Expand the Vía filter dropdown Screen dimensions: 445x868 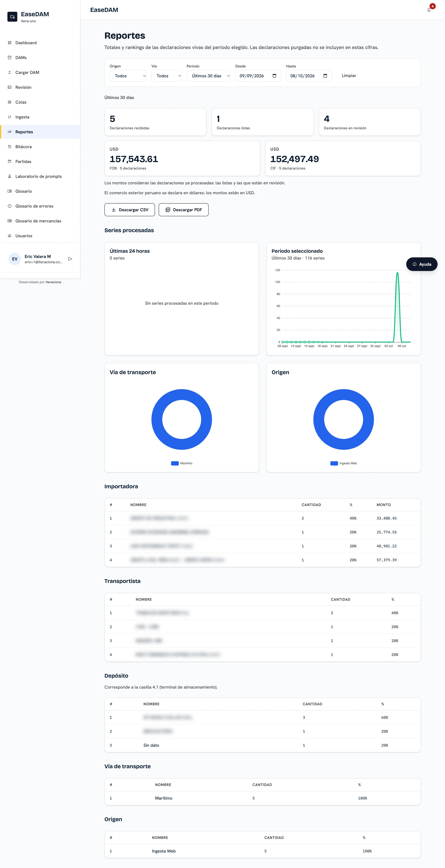(x=167, y=76)
